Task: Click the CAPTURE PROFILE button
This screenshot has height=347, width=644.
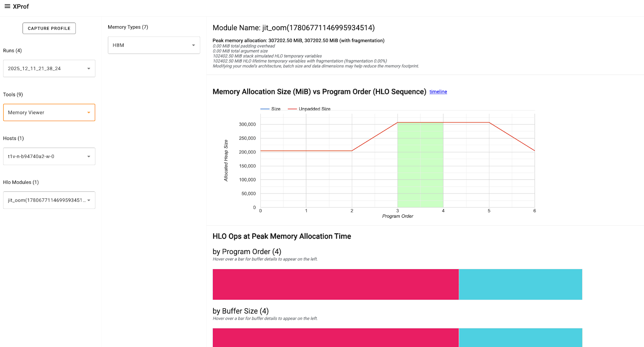Action: tap(49, 28)
